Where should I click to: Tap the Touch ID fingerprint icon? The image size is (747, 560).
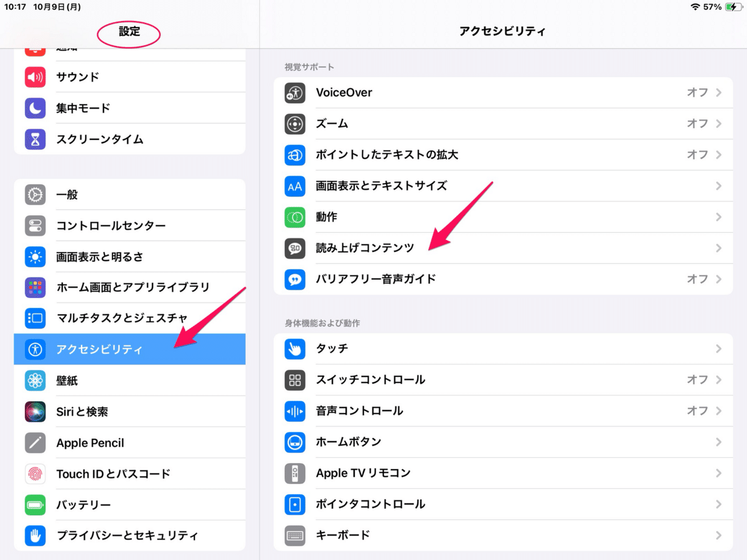coord(35,474)
